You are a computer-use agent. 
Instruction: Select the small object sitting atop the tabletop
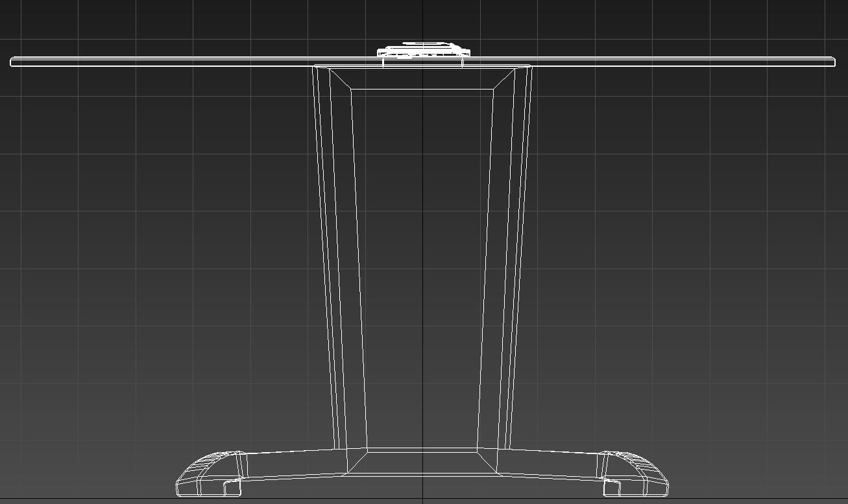(424, 50)
